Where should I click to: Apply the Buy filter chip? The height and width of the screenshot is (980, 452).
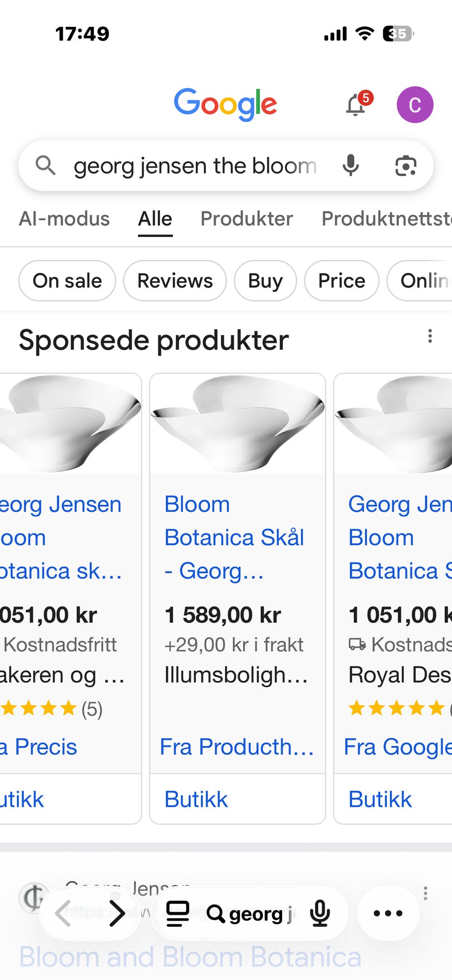[265, 281]
